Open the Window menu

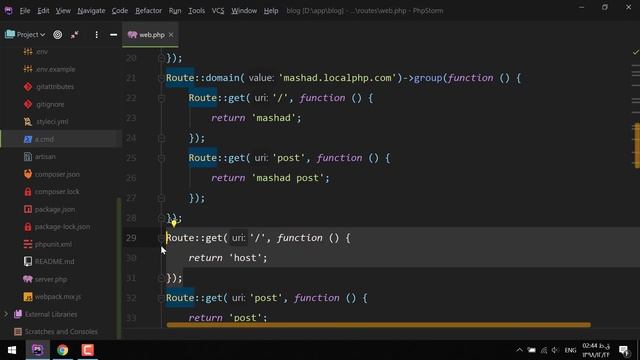pos(244,11)
